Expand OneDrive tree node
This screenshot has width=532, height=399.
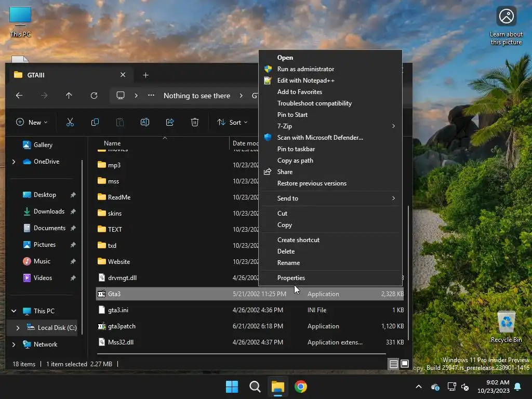point(14,162)
